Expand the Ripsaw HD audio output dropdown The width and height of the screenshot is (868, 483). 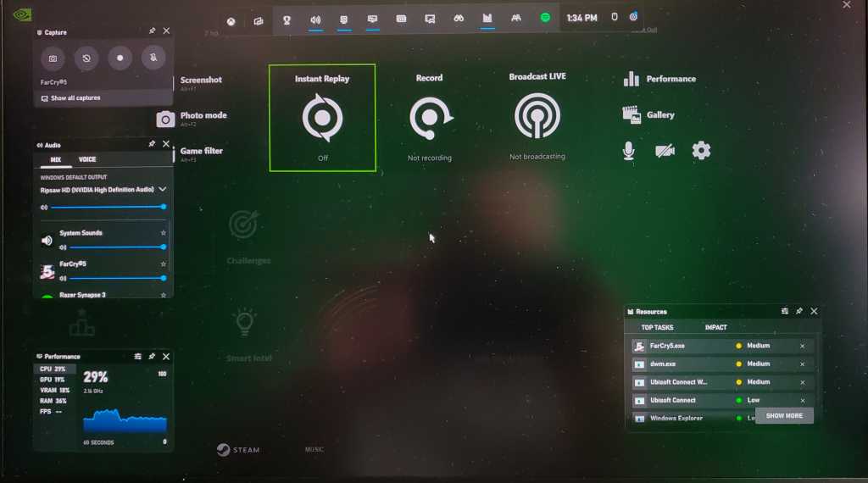pyautogui.click(x=162, y=189)
